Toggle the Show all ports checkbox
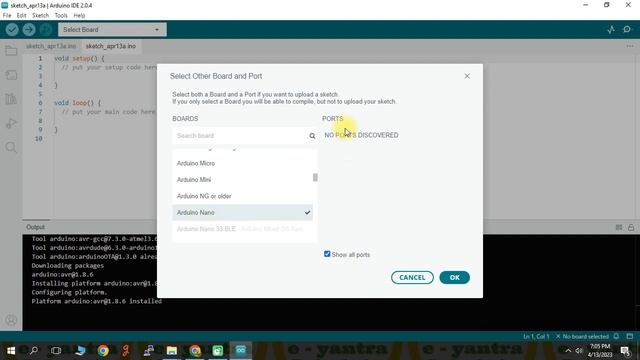The width and height of the screenshot is (640, 360). pos(327,254)
